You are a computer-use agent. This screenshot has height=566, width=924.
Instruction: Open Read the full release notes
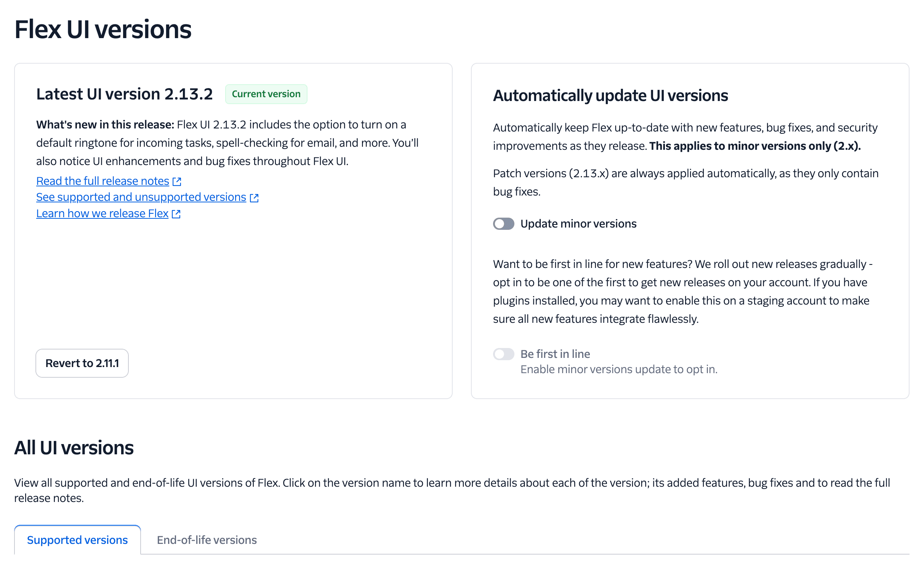102,181
